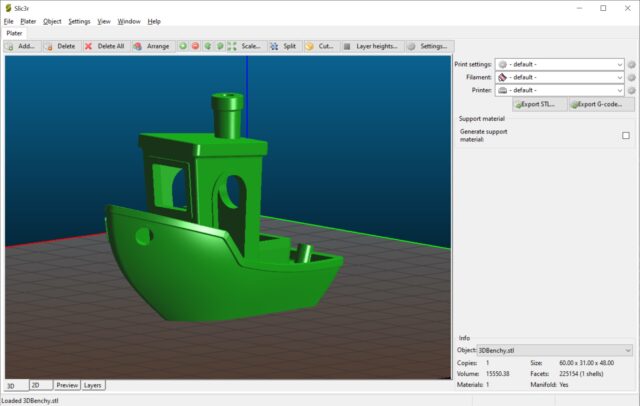The width and height of the screenshot is (640, 406).
Task: Click the size value 60.00 x 31.00 x 48.00
Action: click(x=587, y=363)
